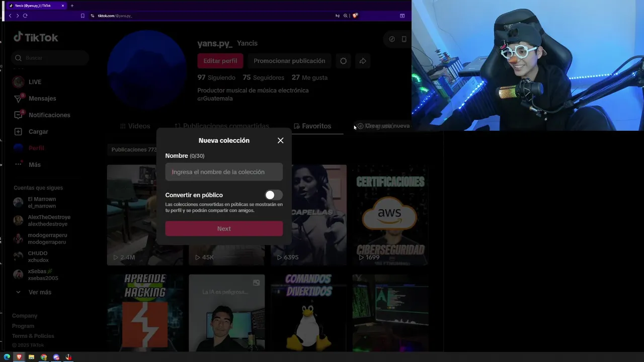Click the share profile arrow icon

[363, 61]
